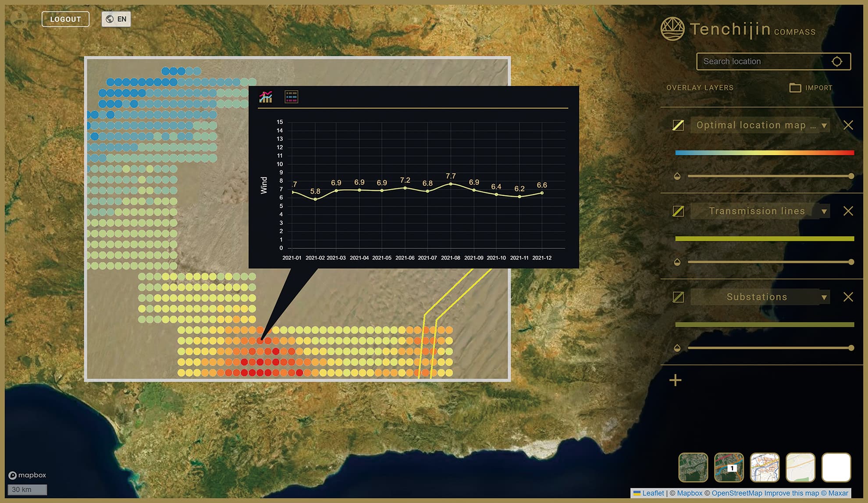Click the locate-me crosshair icon
The image size is (868, 503).
point(836,62)
